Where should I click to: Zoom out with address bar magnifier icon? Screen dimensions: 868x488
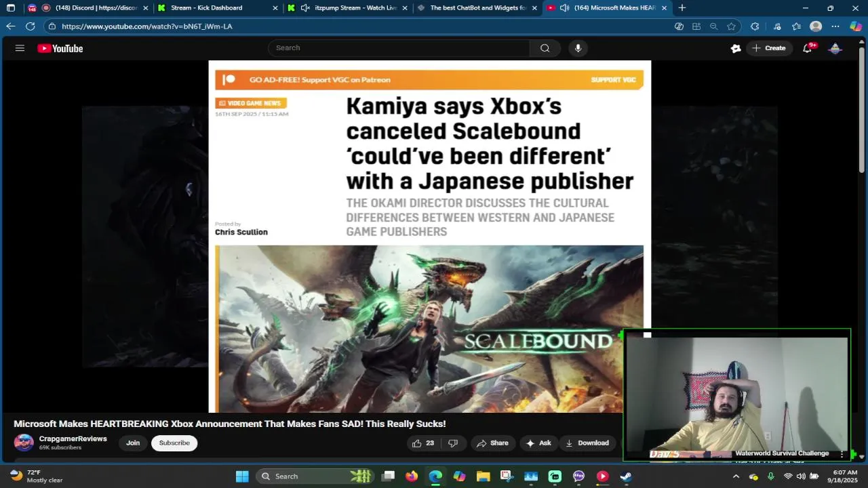click(x=713, y=26)
